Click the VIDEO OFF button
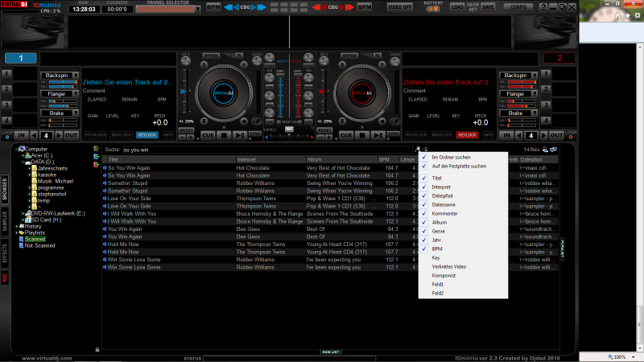Image resolution: width=644 pixels, height=362 pixels. coord(399,7)
